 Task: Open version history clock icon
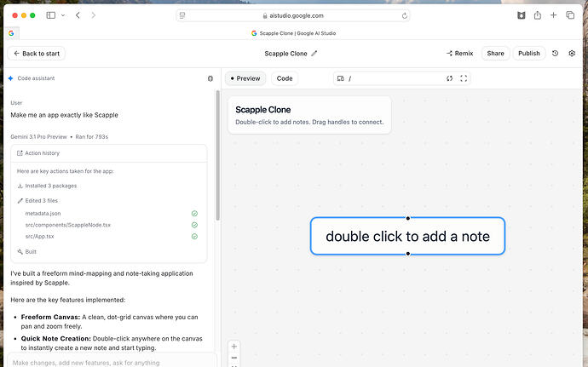pos(555,54)
